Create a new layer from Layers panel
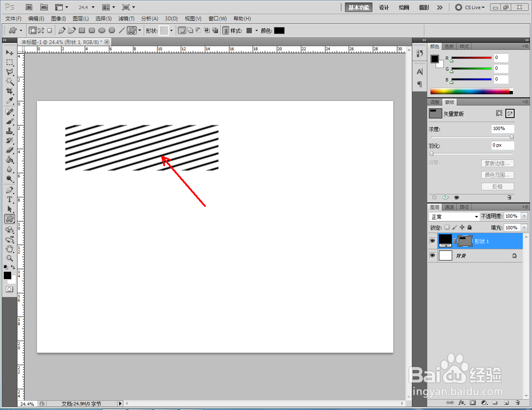This screenshot has height=410, width=532. click(506, 403)
